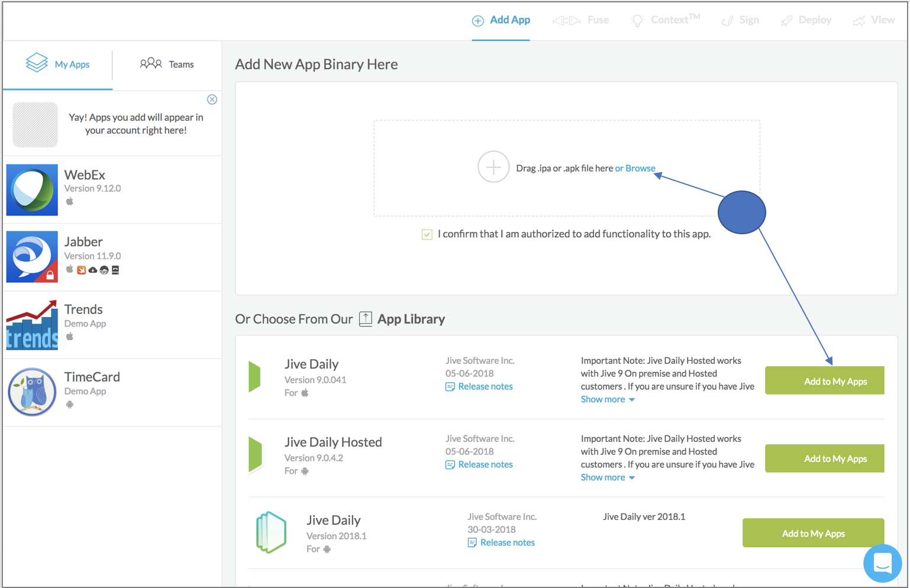Screen dimensions: 910x588
Task: Add Jive Daily 9.0.041 to My Apps
Action: tap(824, 381)
